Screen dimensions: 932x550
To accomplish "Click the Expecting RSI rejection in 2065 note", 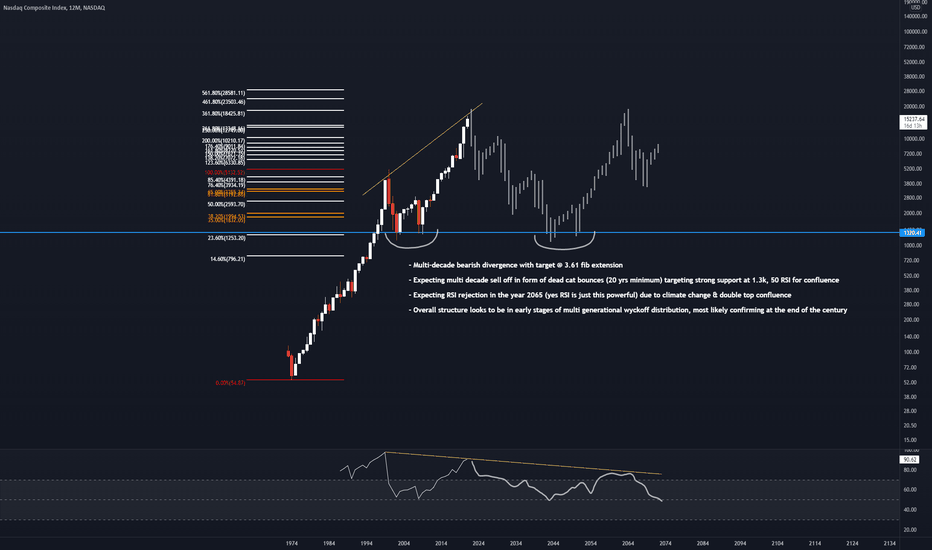I will (x=600, y=295).
